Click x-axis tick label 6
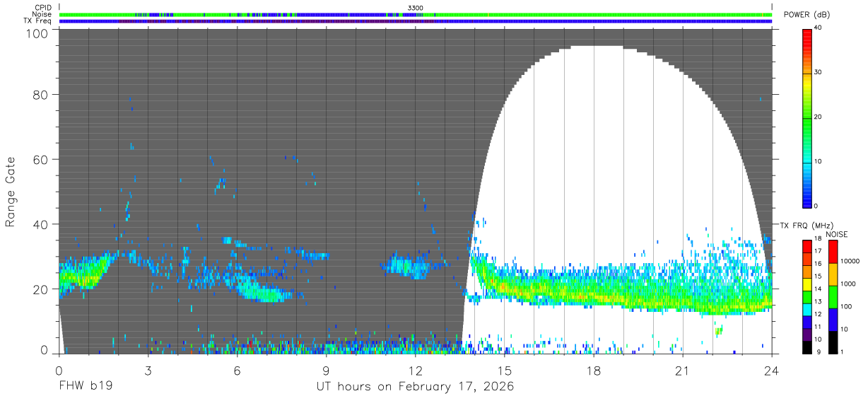 pyautogui.click(x=237, y=371)
